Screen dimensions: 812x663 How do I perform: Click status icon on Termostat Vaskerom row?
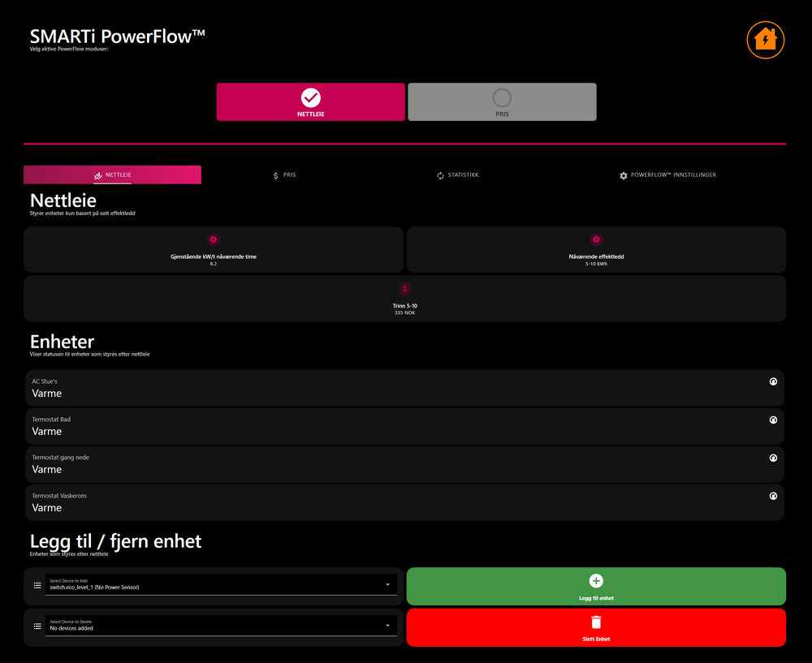pyautogui.click(x=773, y=496)
